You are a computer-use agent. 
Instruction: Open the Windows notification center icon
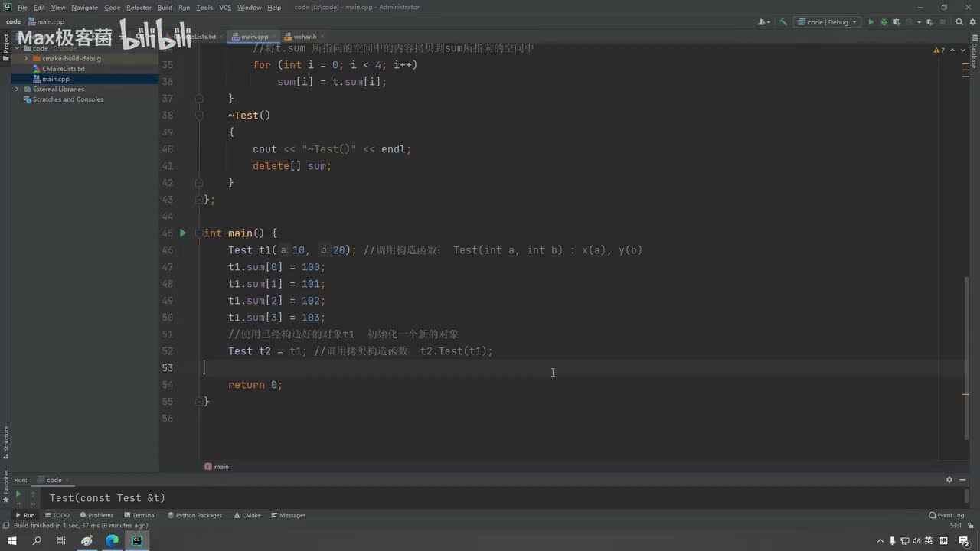coord(964,541)
